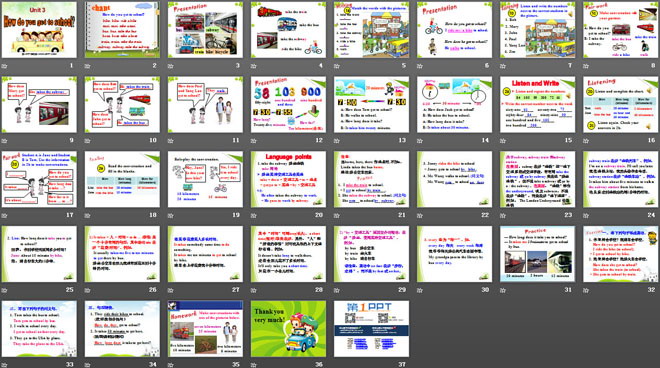Click the animation star icon under slide 10

point(87,141)
